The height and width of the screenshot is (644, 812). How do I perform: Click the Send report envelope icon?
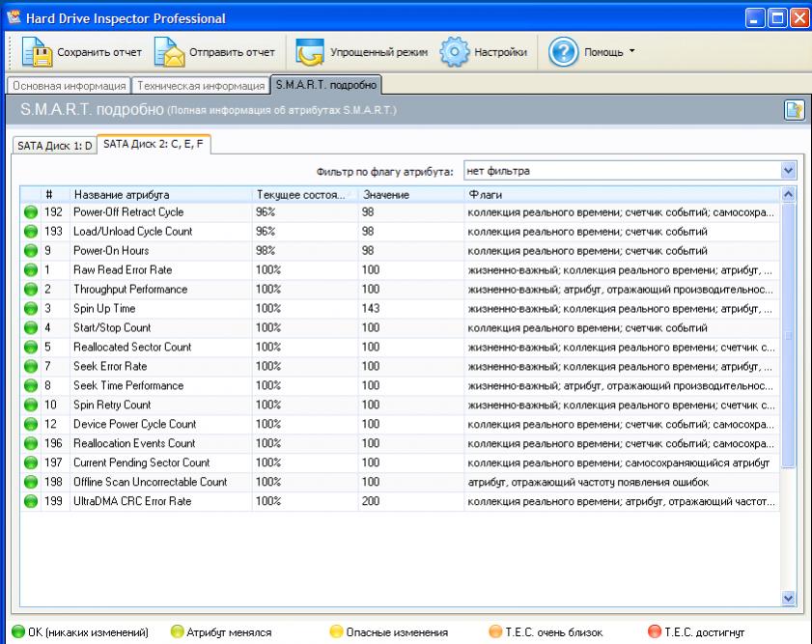point(169,51)
